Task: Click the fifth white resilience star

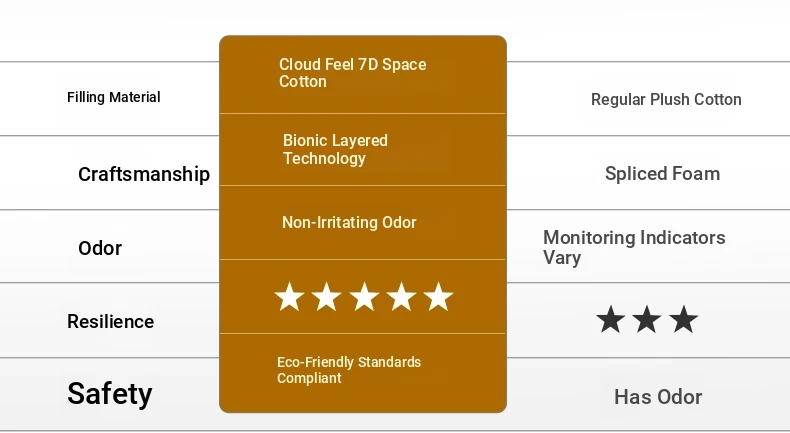Action: 438,297
